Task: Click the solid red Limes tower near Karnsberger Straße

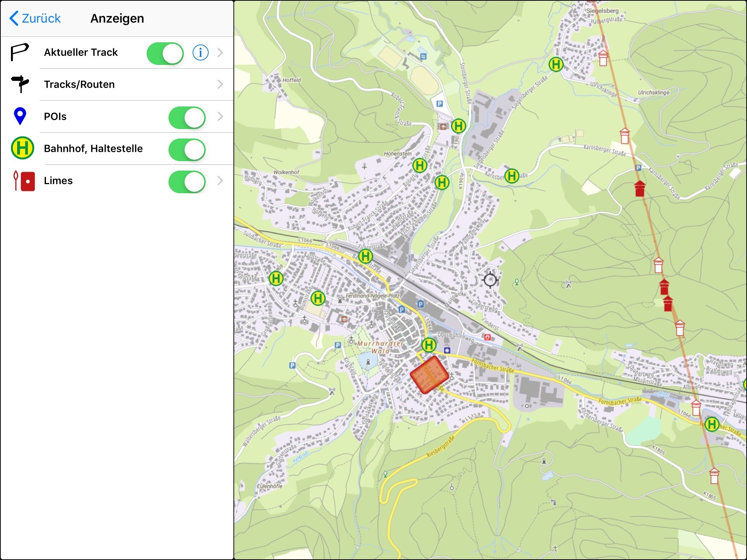Action: point(639,188)
